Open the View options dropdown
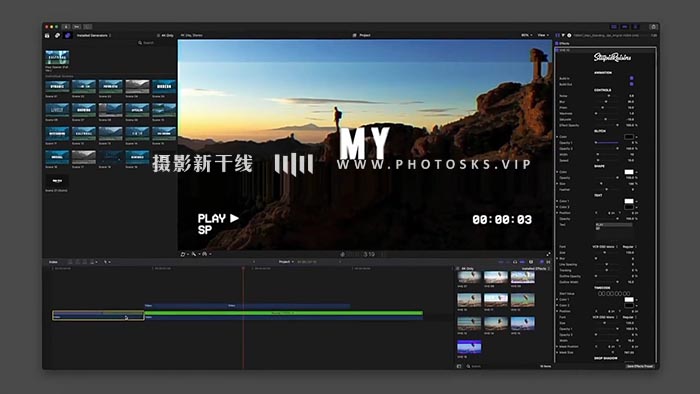Screen dimensions: 700x394 coord(543,35)
